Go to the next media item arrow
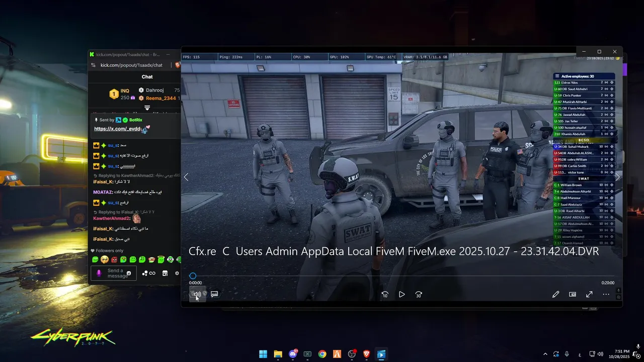The image size is (644, 362). (617, 177)
